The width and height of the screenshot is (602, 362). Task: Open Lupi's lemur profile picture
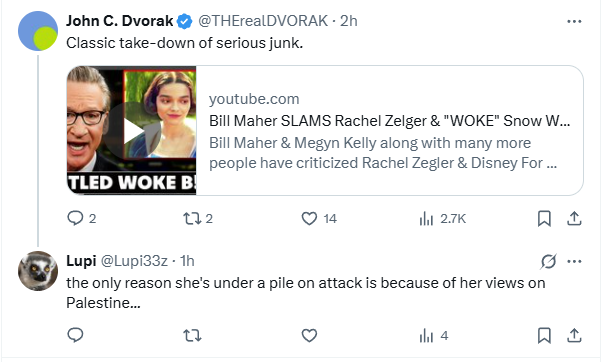38,271
